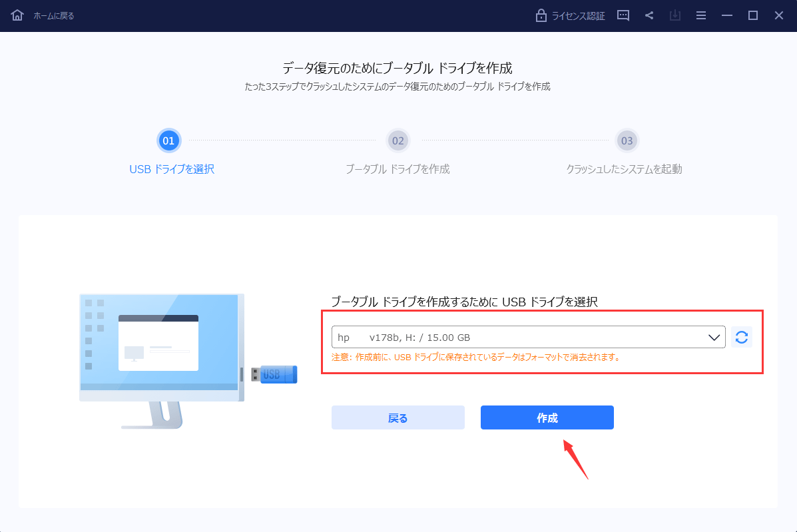
Task: Refresh the USB drive list
Action: click(x=742, y=337)
